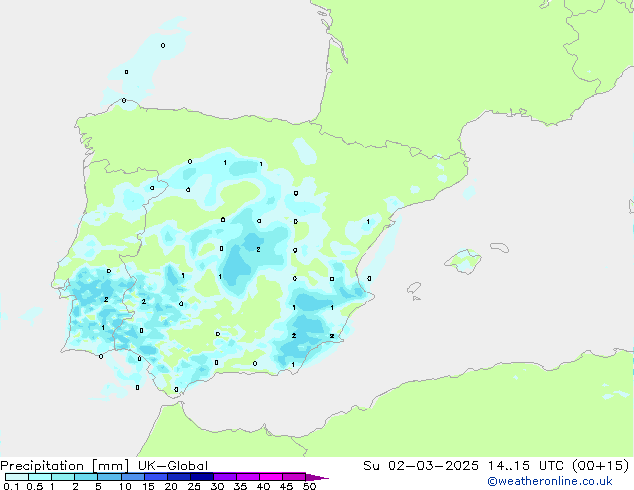Screen dimensions: 634x490
Task: Select the "50" label under the legend
Action: tap(309, 486)
